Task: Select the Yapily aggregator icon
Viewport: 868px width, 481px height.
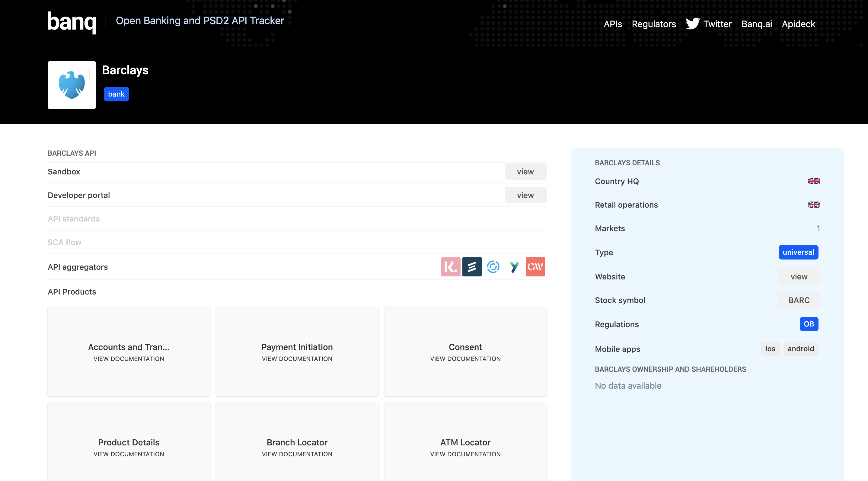Action: [515, 266]
